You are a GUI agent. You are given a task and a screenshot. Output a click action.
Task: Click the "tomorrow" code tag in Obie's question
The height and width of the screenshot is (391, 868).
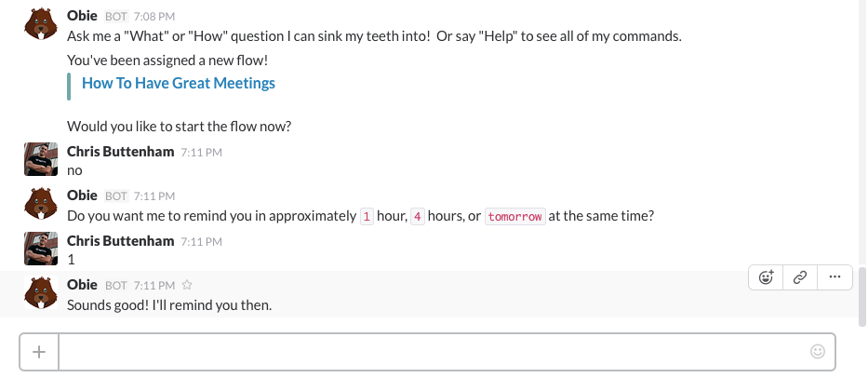tap(514, 216)
